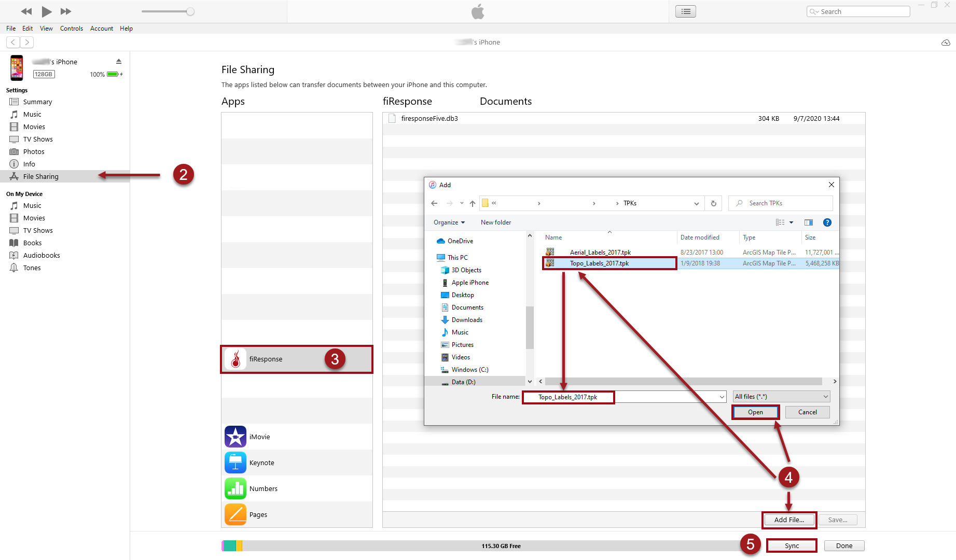Open the Help menu
The width and height of the screenshot is (956, 560).
click(126, 29)
